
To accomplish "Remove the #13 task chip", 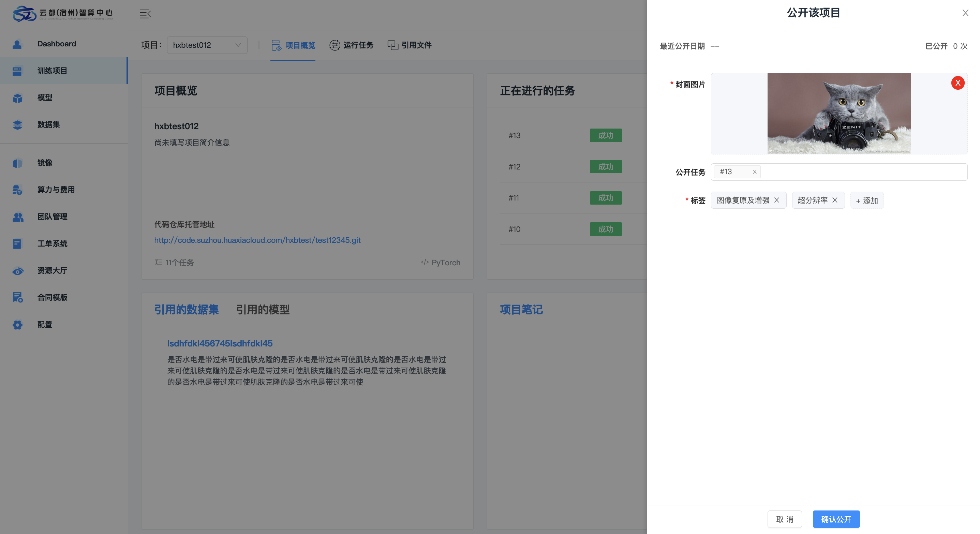I will [754, 172].
